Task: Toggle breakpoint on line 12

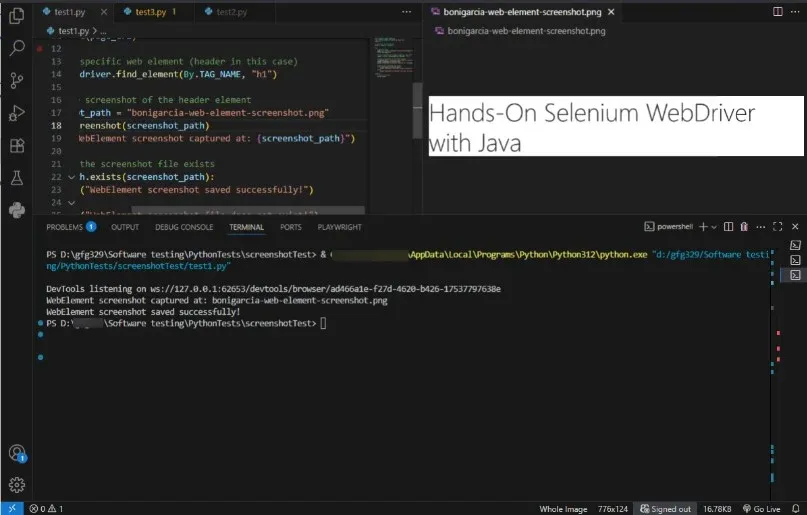Action: (39, 48)
